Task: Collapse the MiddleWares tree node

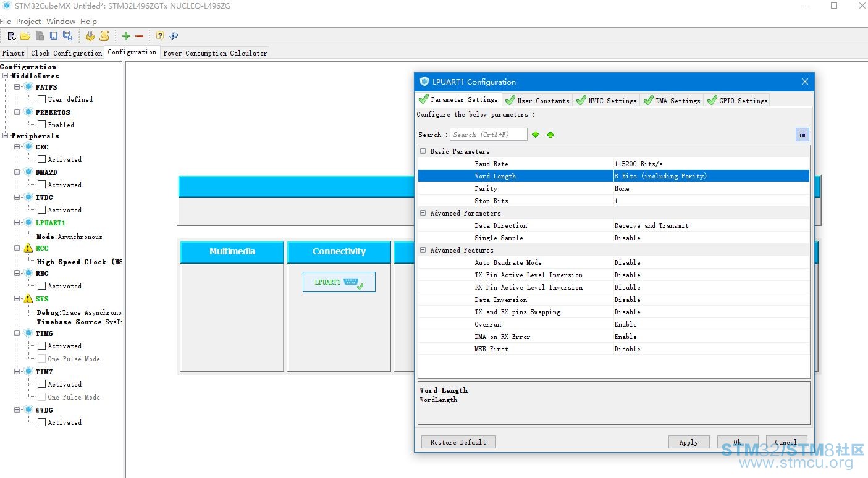Action: [6, 77]
